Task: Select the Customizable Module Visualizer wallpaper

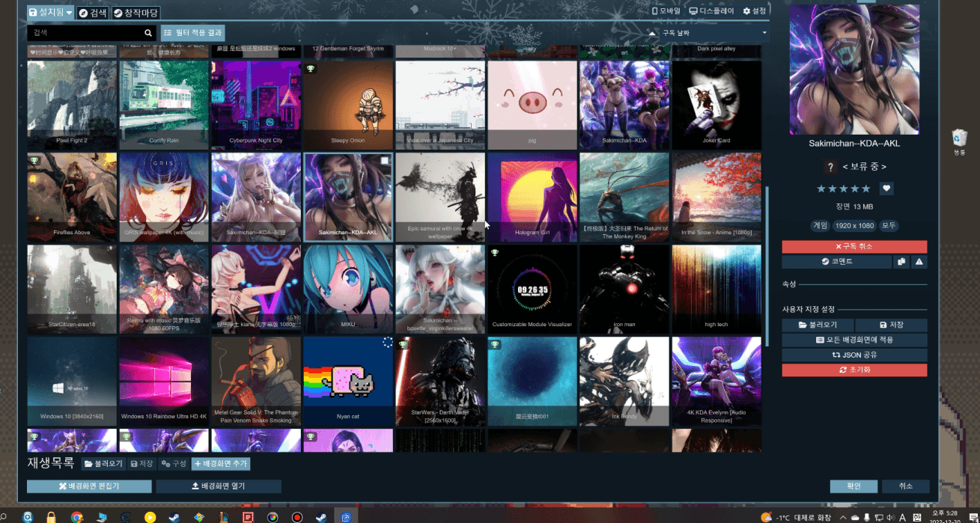Action: coord(532,290)
